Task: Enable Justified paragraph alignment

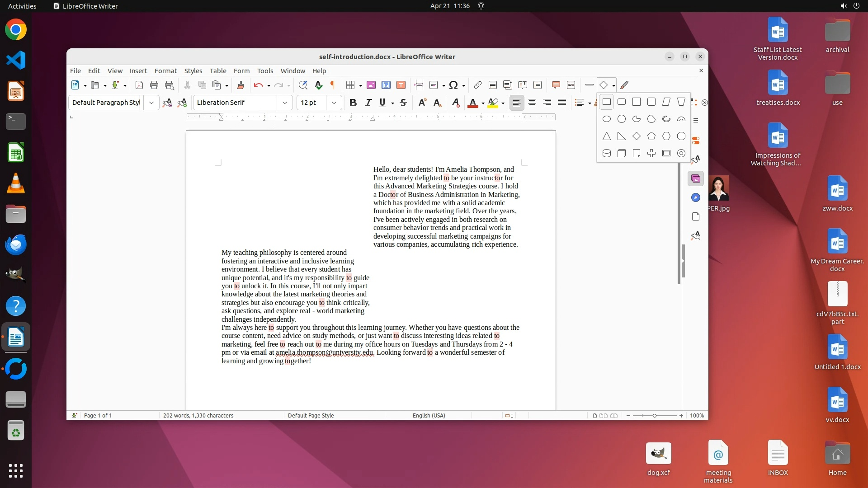Action: 562,103
